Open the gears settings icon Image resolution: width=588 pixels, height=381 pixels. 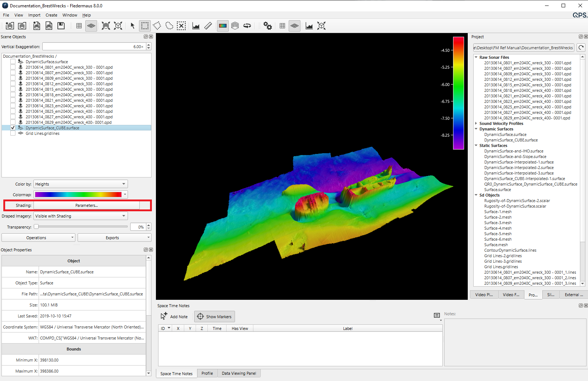coord(267,26)
